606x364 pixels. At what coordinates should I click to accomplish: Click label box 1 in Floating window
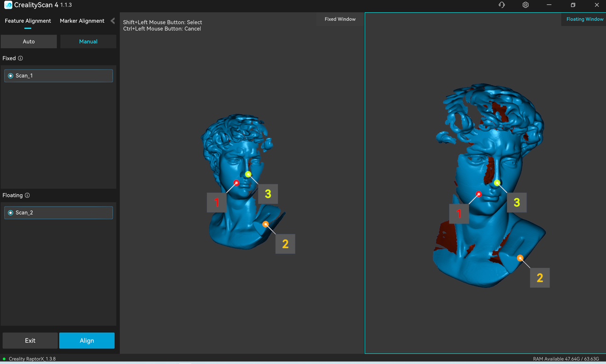click(459, 213)
